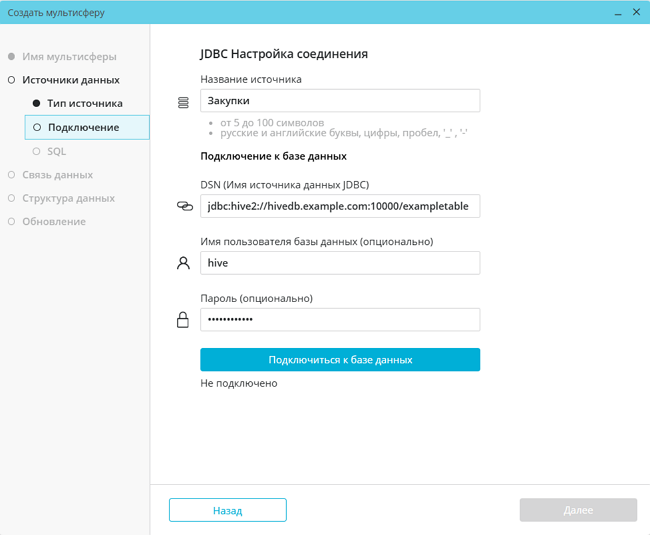The image size is (650, 535).
Task: Click the padlock icon beside password field
Action: (183, 320)
